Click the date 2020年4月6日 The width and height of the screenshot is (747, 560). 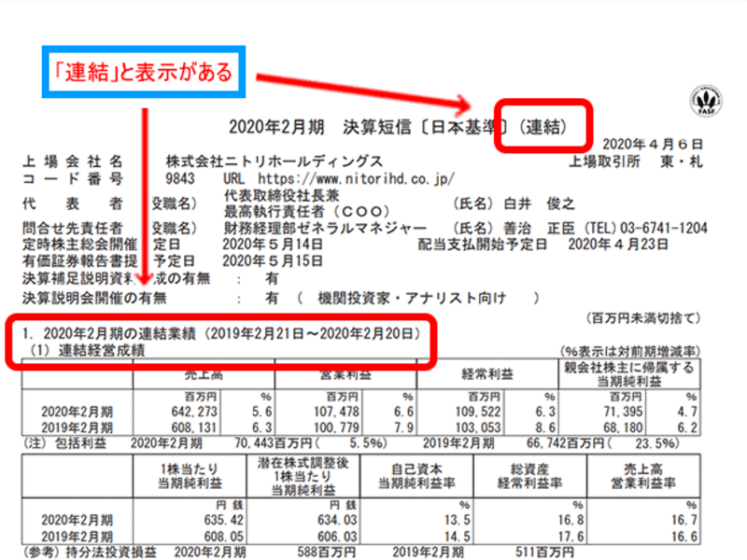(x=652, y=145)
